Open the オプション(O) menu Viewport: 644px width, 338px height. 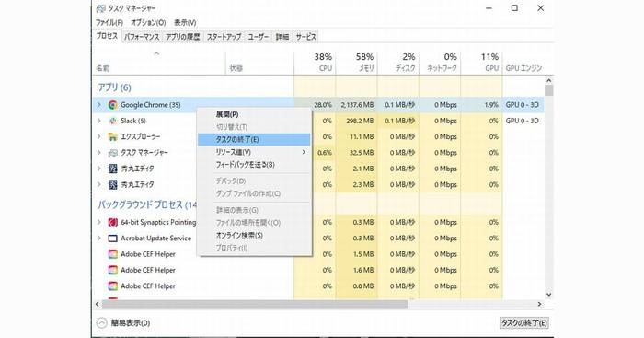[x=148, y=23]
